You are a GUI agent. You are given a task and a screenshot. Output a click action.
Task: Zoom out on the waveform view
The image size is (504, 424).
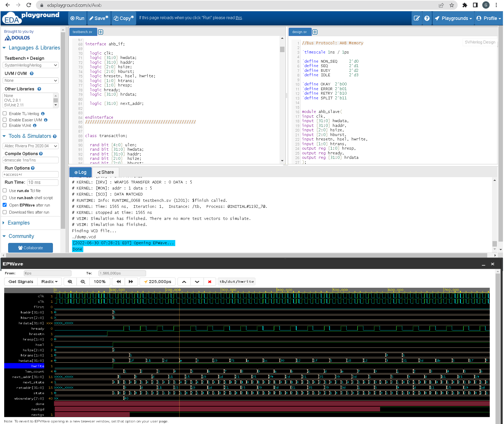point(83,281)
